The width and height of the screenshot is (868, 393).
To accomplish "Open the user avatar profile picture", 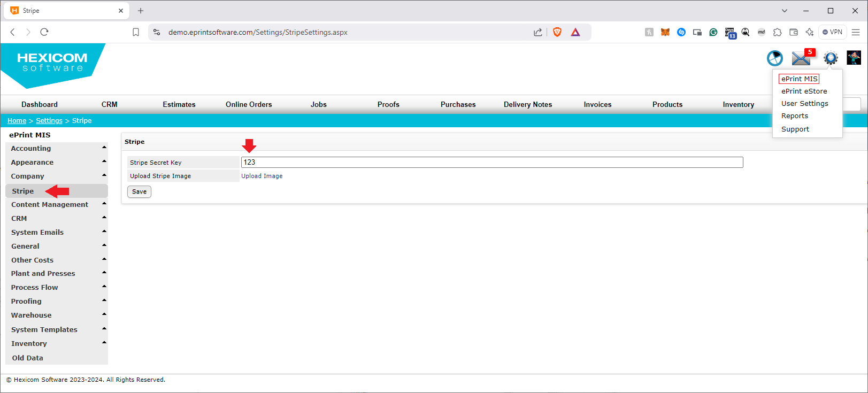I will pyautogui.click(x=854, y=58).
